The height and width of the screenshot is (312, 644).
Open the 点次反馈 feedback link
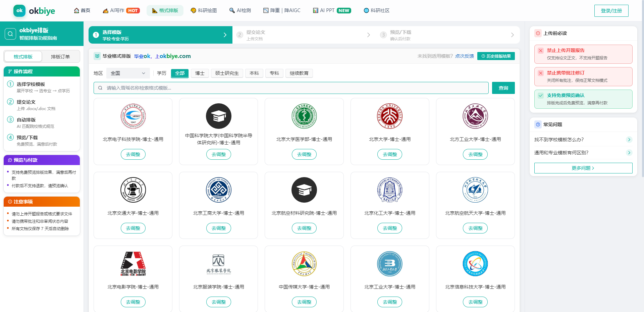click(x=465, y=56)
